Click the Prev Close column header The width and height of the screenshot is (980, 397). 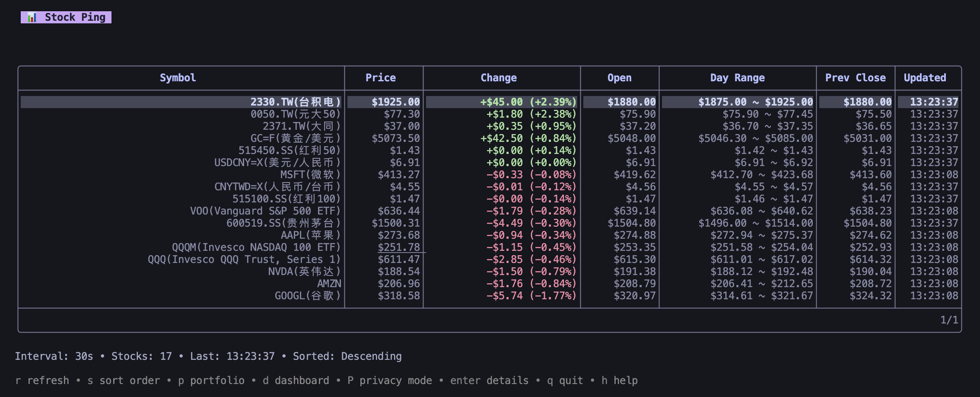click(x=855, y=78)
